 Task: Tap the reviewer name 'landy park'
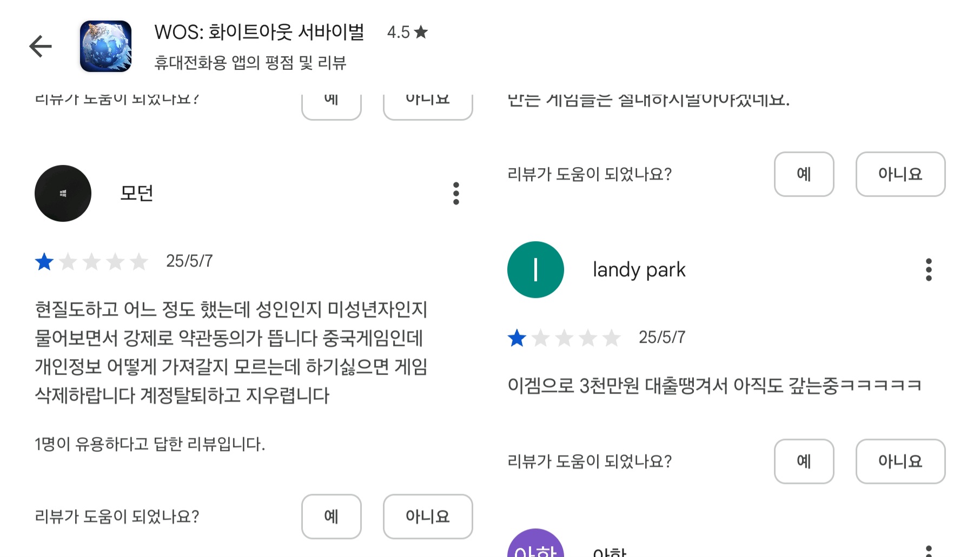click(639, 270)
